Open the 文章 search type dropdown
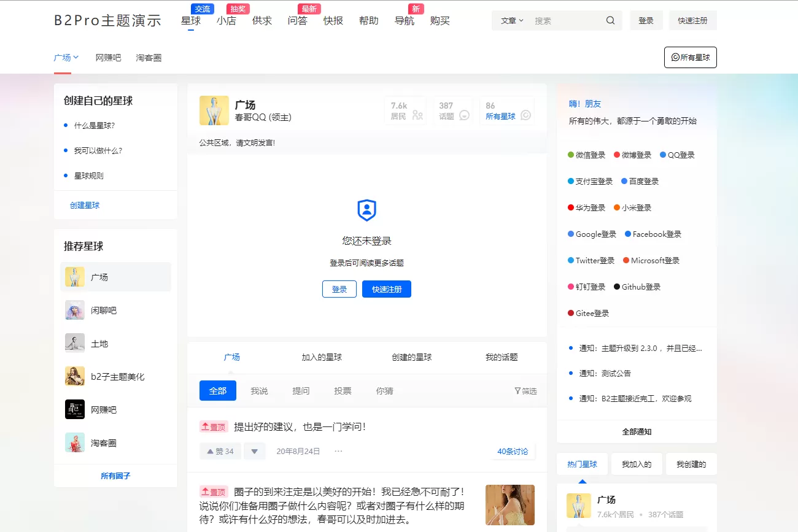This screenshot has width=798, height=532. [512, 20]
